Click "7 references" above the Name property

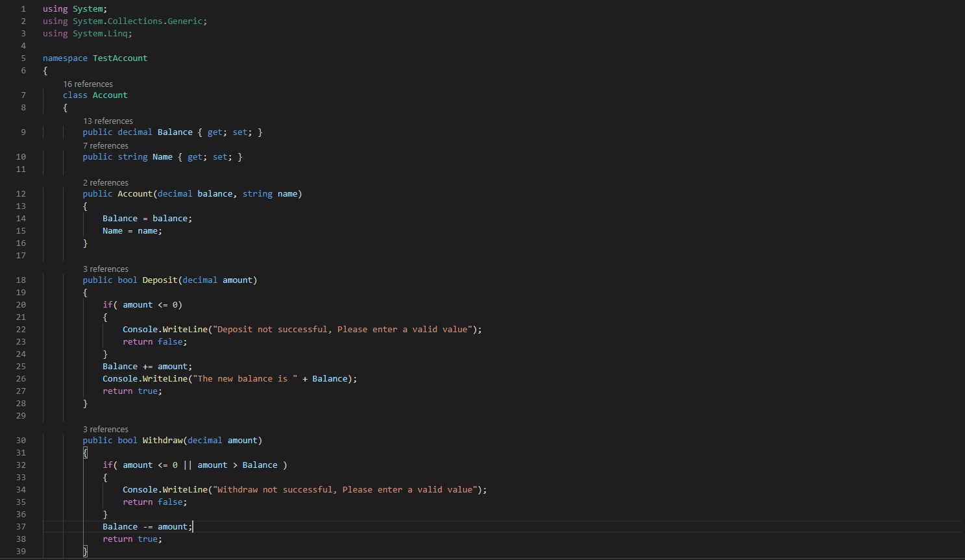(105, 145)
